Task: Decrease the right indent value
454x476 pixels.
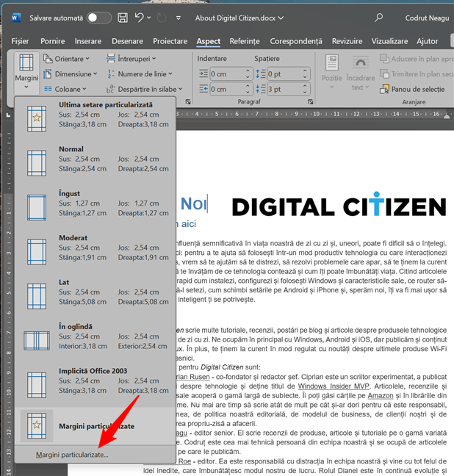Action: 248,92
